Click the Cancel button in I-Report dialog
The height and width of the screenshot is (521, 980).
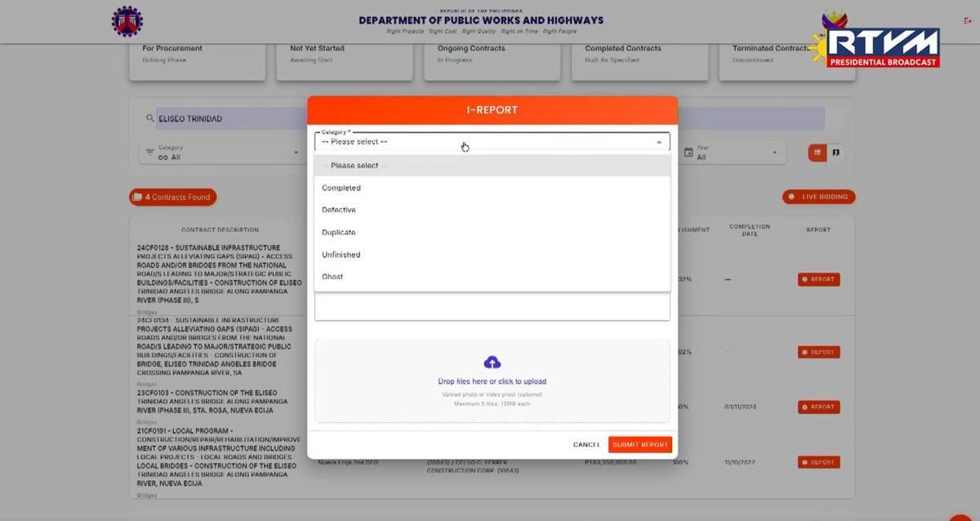click(x=586, y=444)
